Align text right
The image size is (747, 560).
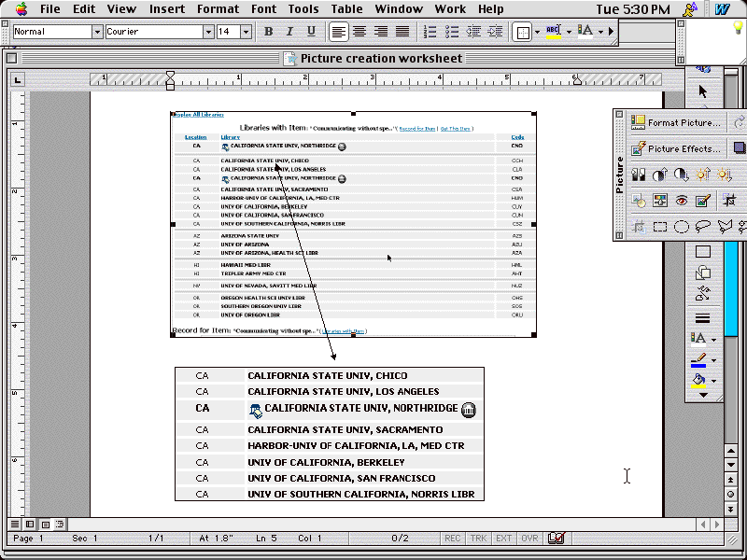pyautogui.click(x=381, y=32)
